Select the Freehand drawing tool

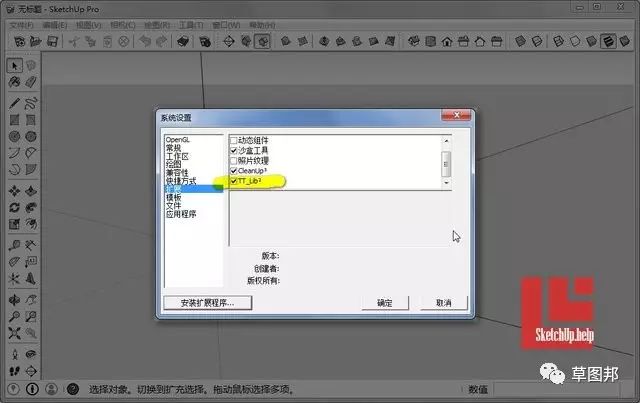(x=31, y=103)
